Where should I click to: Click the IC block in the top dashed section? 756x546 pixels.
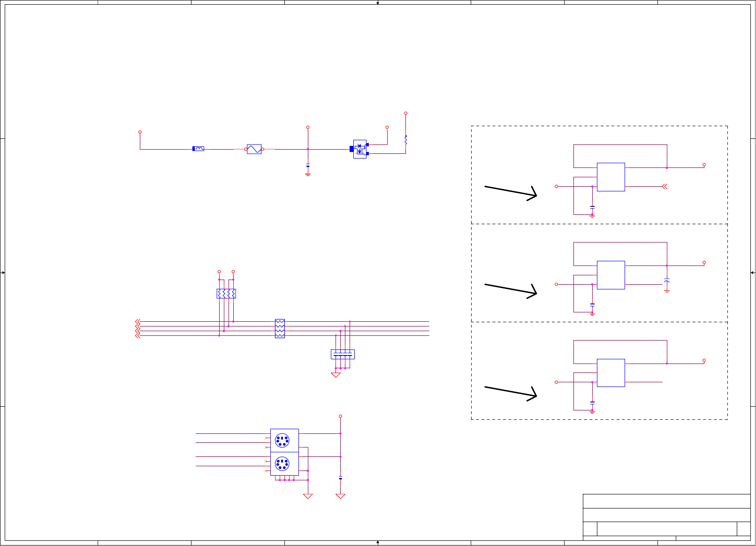[611, 177]
